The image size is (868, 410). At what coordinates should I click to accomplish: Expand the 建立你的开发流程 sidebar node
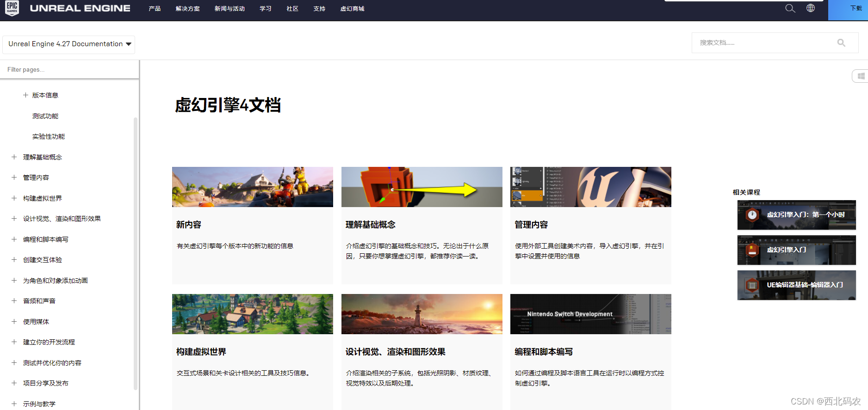14,342
